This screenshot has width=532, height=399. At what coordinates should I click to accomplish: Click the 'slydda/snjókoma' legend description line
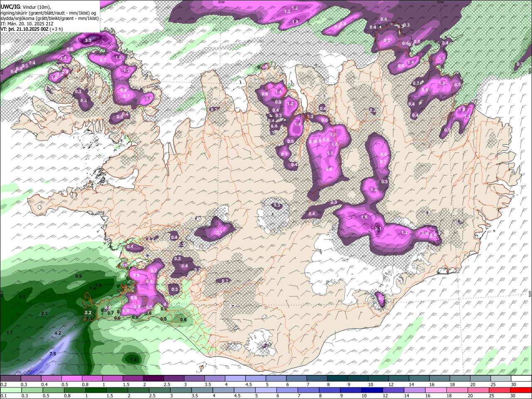(49, 18)
